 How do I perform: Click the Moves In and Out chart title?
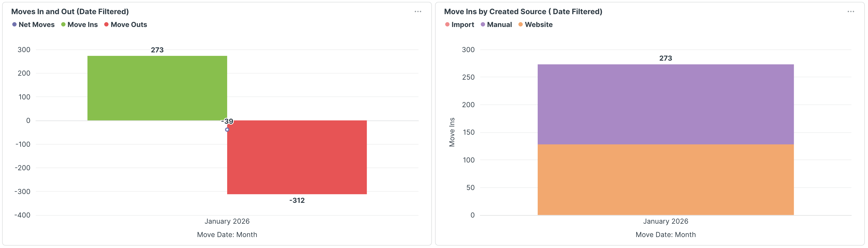point(70,11)
